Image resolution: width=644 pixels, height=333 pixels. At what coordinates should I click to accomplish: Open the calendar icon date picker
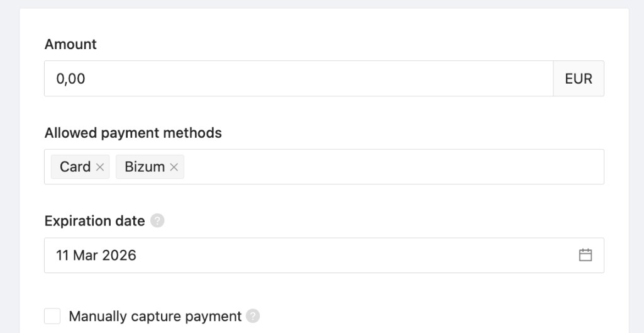pyautogui.click(x=586, y=255)
